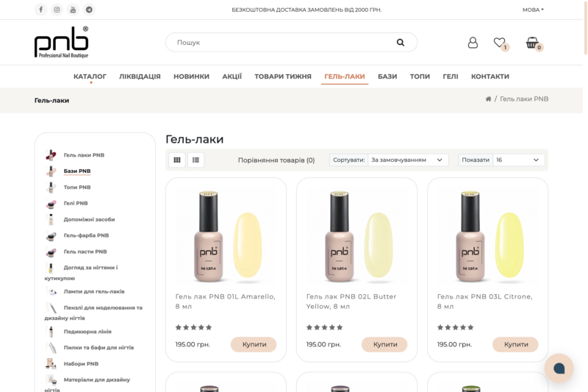
Task: Open the wishlist heart icon
Action: coord(500,43)
